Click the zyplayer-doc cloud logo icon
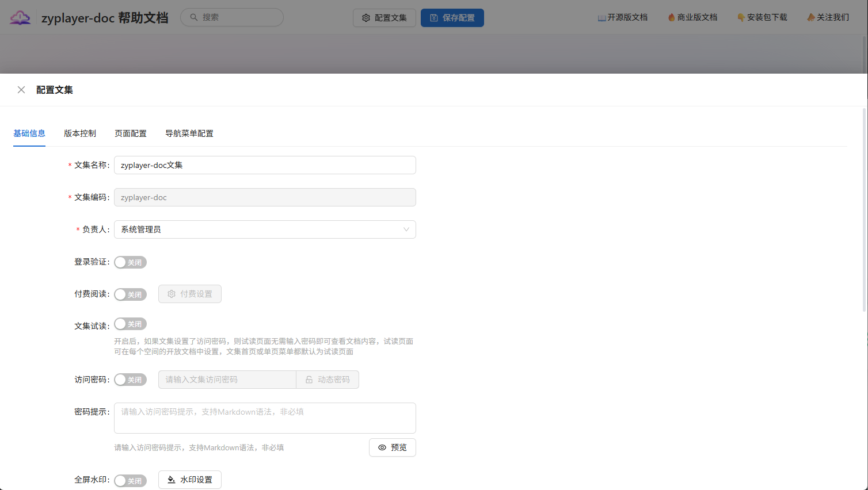 point(20,17)
